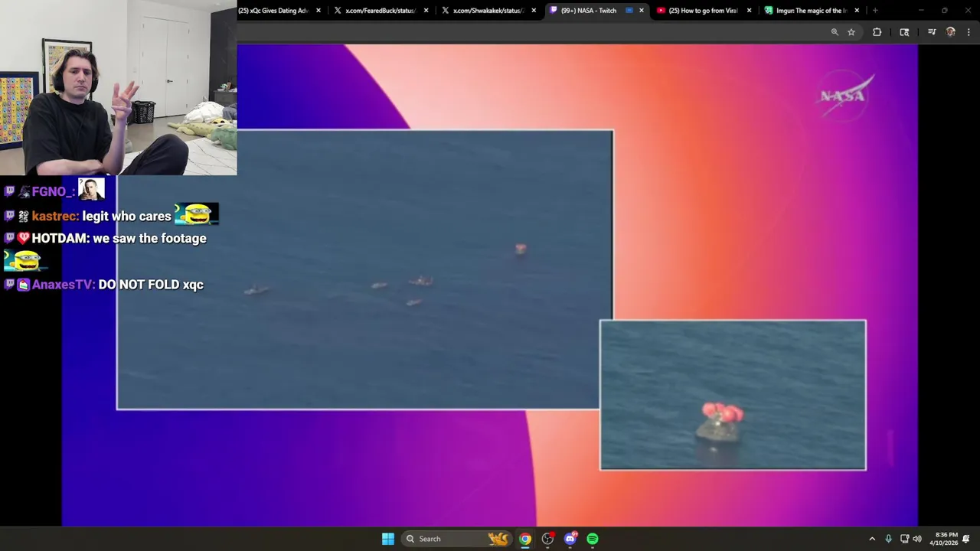Screen dimensions: 980x551
Task: Click the 'we saw the footage' chat message
Action: coord(149,239)
